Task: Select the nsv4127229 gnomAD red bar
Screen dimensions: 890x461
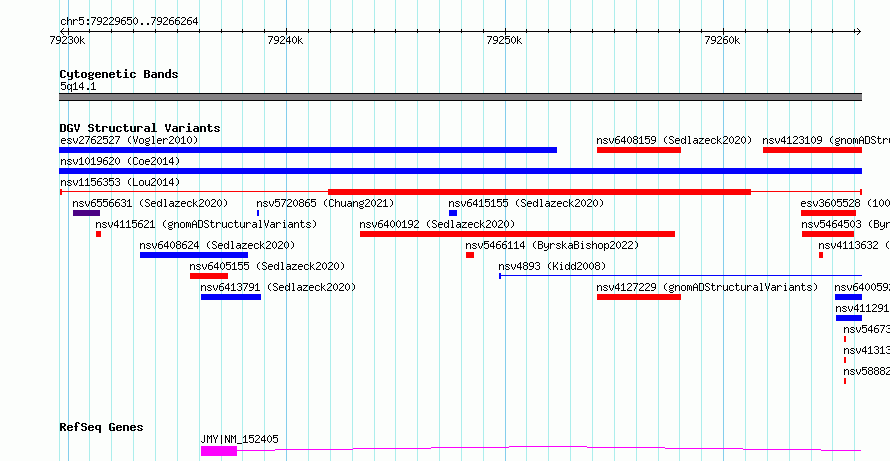Action: [x=639, y=297]
